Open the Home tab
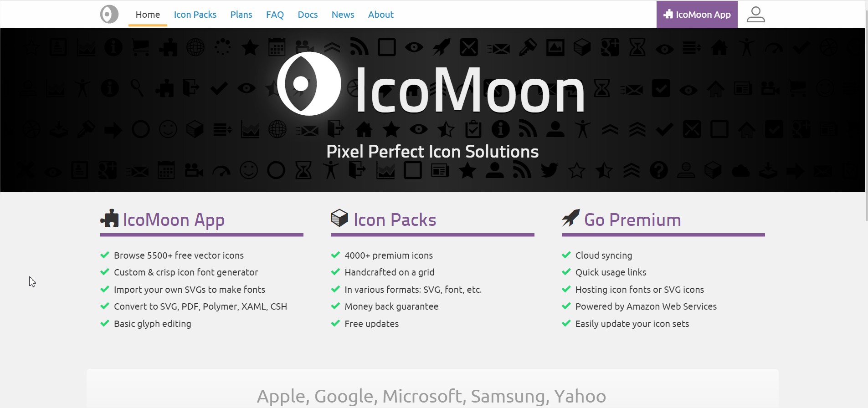 148,15
